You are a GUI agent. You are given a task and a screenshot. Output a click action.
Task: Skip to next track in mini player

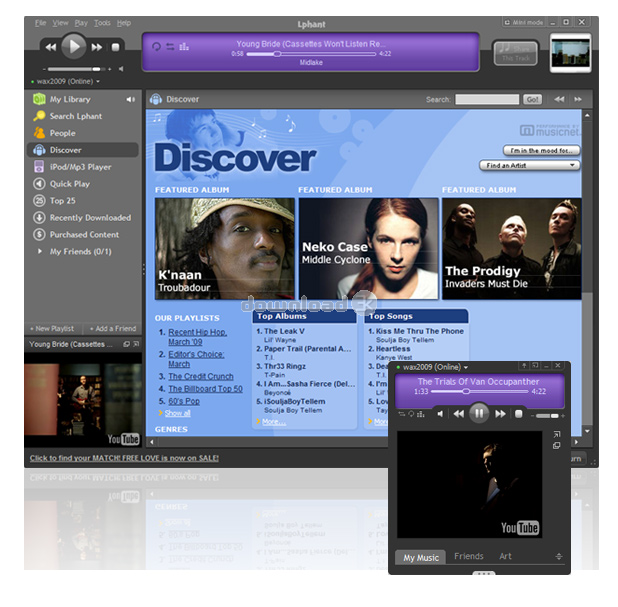pyautogui.click(x=500, y=414)
